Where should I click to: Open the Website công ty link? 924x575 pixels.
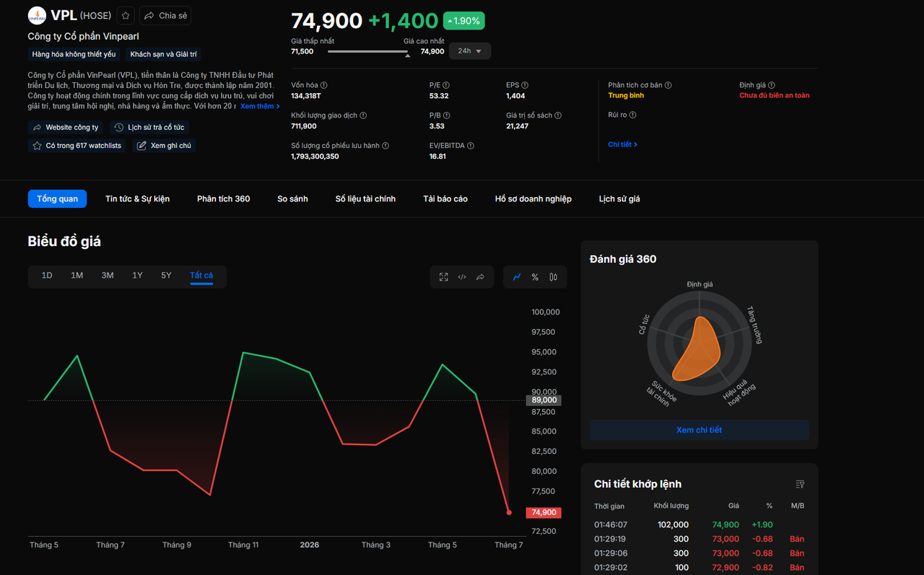tap(66, 127)
